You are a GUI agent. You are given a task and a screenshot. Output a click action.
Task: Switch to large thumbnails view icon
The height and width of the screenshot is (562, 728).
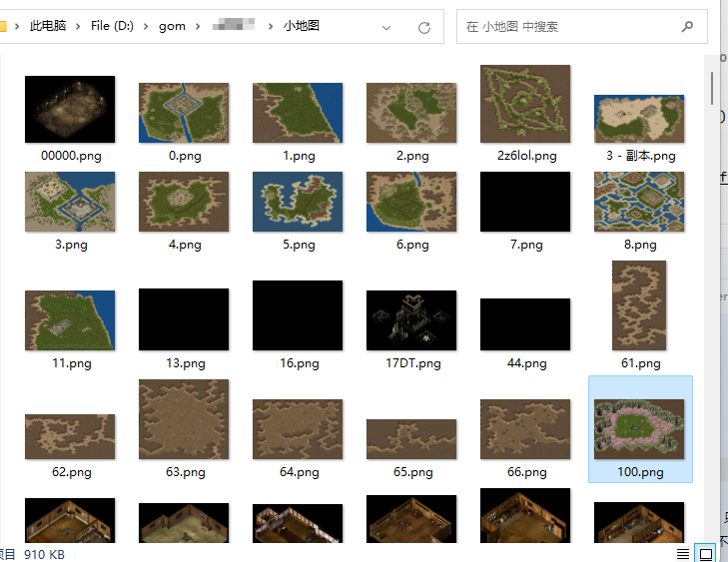click(706, 554)
